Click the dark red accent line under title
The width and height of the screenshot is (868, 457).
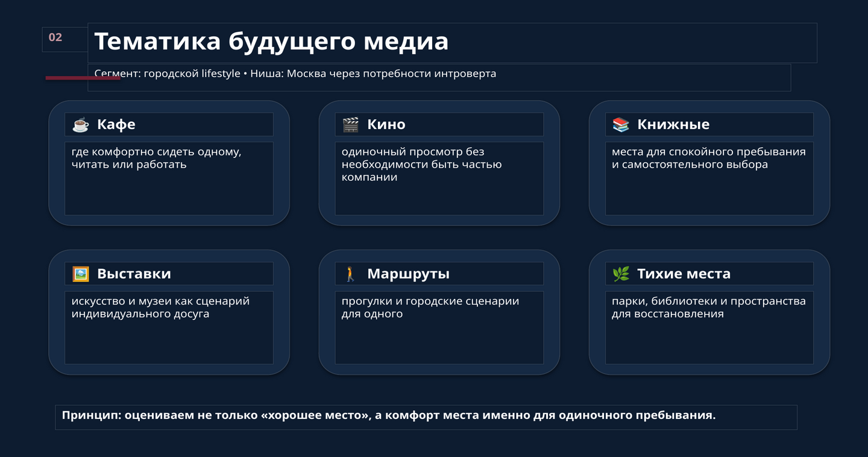(x=83, y=78)
